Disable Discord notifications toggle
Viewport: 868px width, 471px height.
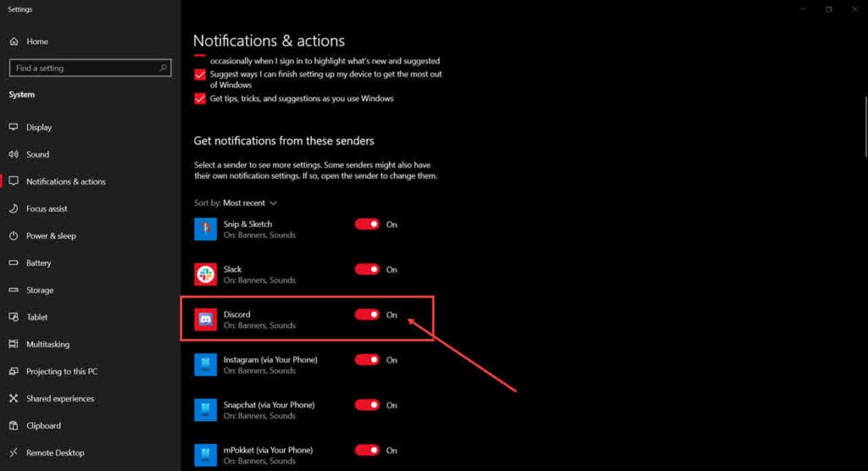pos(367,314)
